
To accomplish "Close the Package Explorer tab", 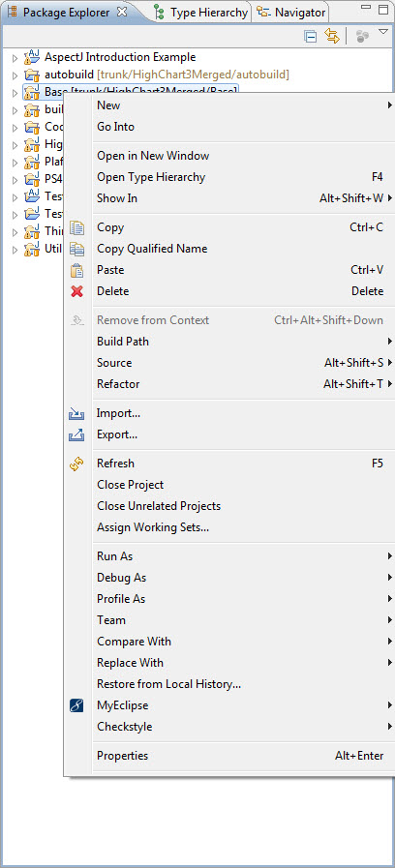I will tap(122, 12).
